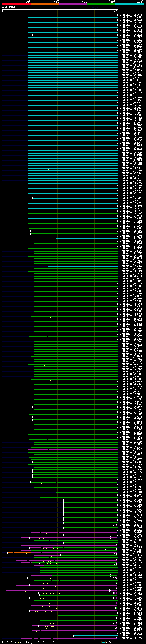Select hit label UniRef100_B9S0D7
Image resolution: width=146 pixels, height=644 pixels.
coord(131,50)
